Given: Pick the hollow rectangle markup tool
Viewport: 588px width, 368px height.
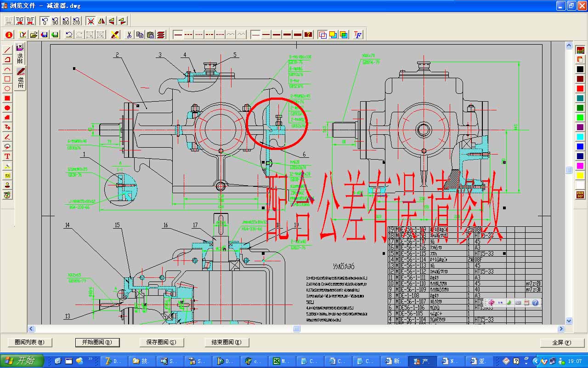Looking at the screenshot, I should pyautogui.click(x=7, y=79).
